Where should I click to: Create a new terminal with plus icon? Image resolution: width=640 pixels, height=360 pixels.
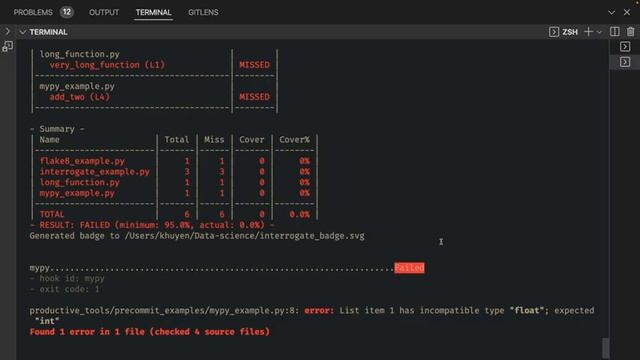pos(588,32)
